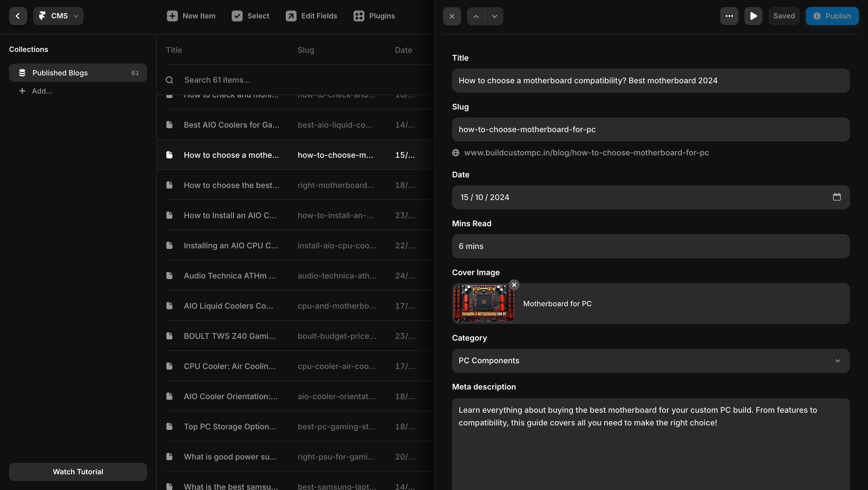Open Edit Fields
This screenshot has height=490, width=868.
point(311,16)
